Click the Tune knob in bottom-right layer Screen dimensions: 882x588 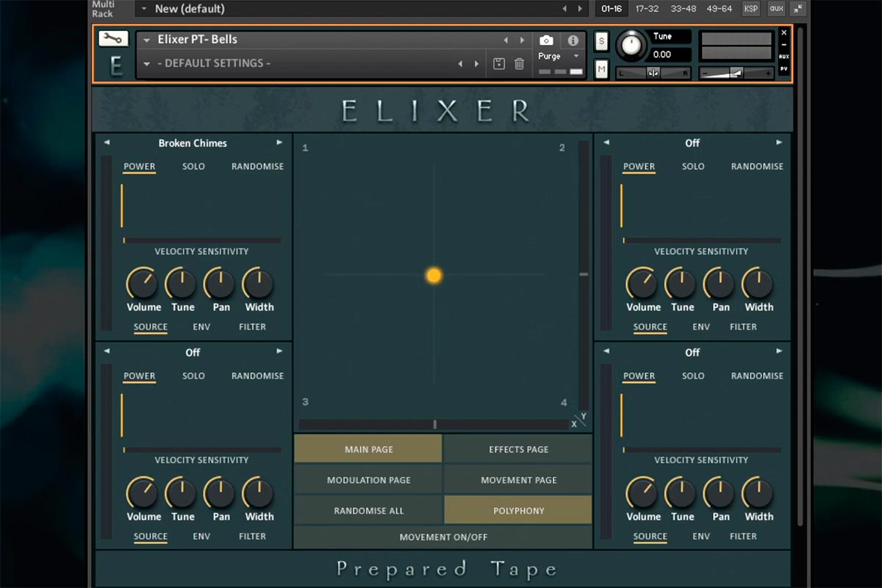pyautogui.click(x=681, y=493)
